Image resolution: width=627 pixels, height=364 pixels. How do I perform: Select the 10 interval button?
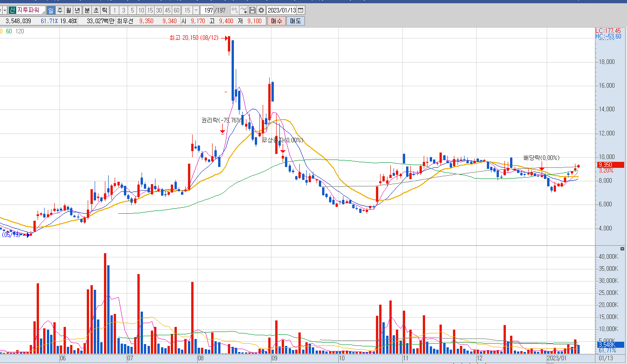coord(141,10)
